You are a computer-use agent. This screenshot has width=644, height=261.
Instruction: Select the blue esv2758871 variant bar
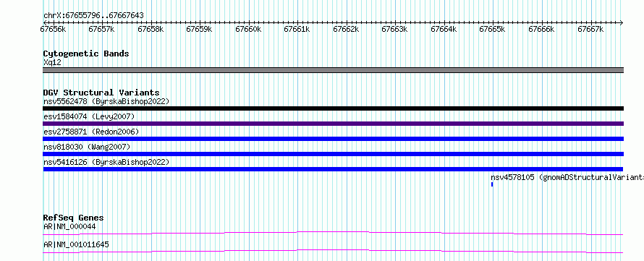point(333,139)
